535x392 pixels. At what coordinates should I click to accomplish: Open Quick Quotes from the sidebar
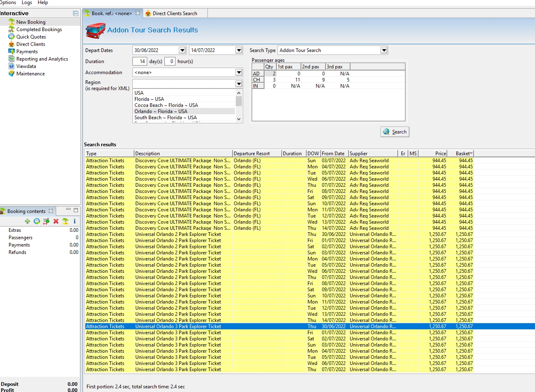[31, 37]
